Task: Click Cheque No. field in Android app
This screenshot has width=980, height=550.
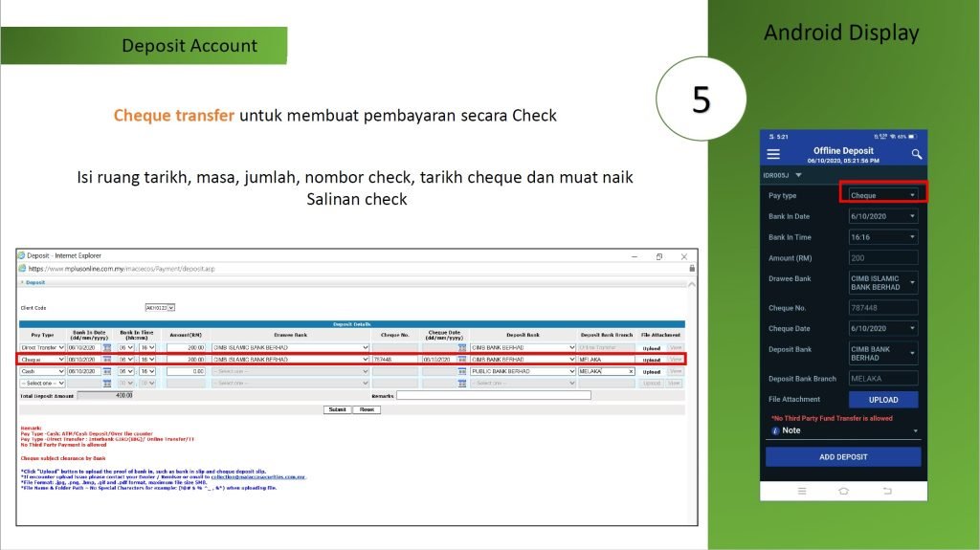Action: tap(883, 307)
